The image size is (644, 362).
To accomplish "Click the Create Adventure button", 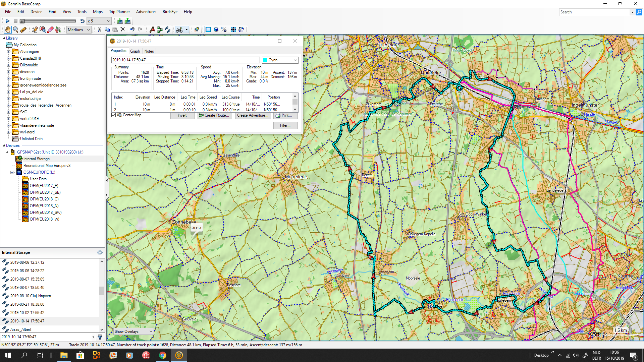I will [253, 115].
